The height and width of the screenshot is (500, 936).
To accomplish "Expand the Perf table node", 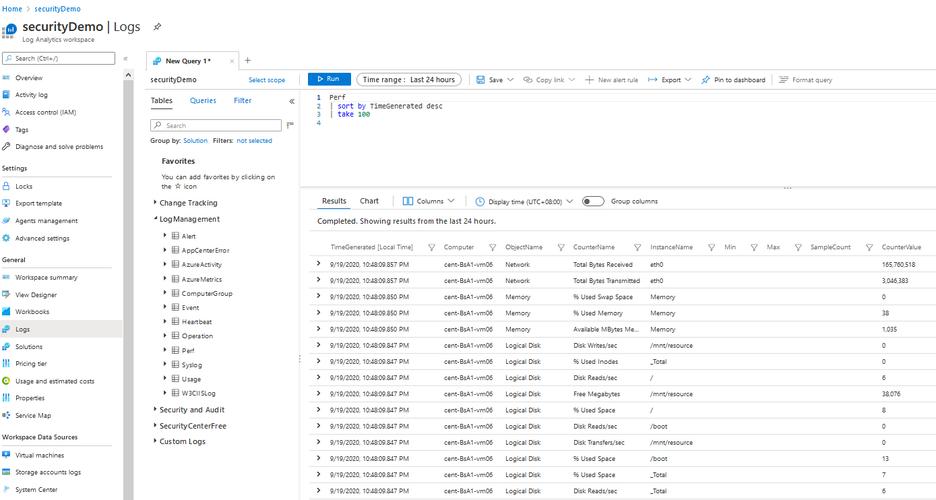I will pos(164,351).
